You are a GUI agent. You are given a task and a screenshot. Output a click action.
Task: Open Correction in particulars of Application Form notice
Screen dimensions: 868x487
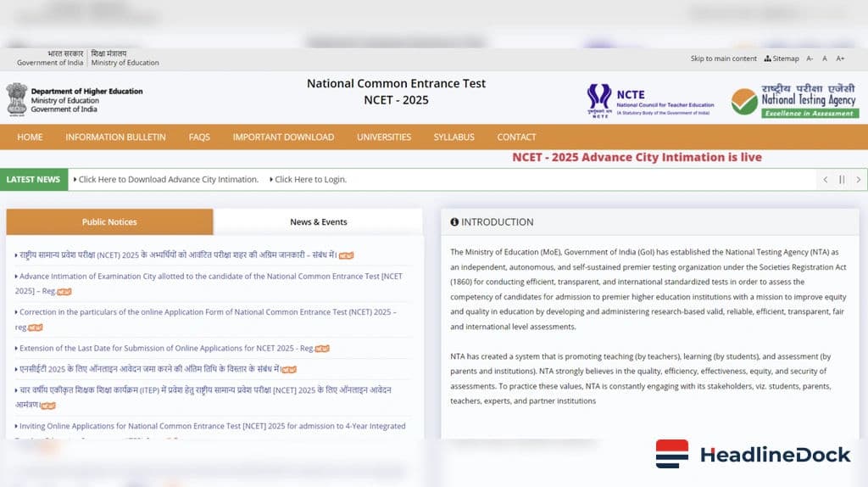tap(205, 319)
